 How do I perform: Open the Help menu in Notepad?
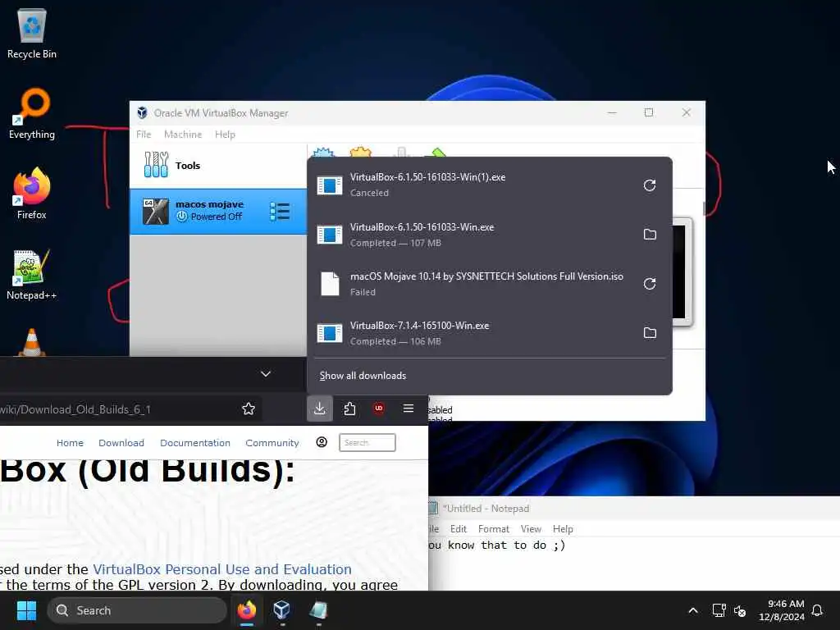563,529
